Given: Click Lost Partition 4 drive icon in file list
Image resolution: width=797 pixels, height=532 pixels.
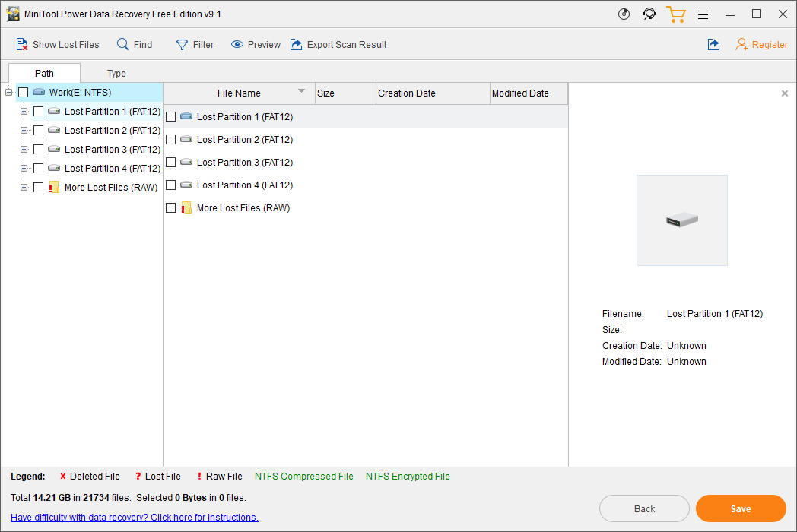Looking at the screenshot, I should coord(186,185).
